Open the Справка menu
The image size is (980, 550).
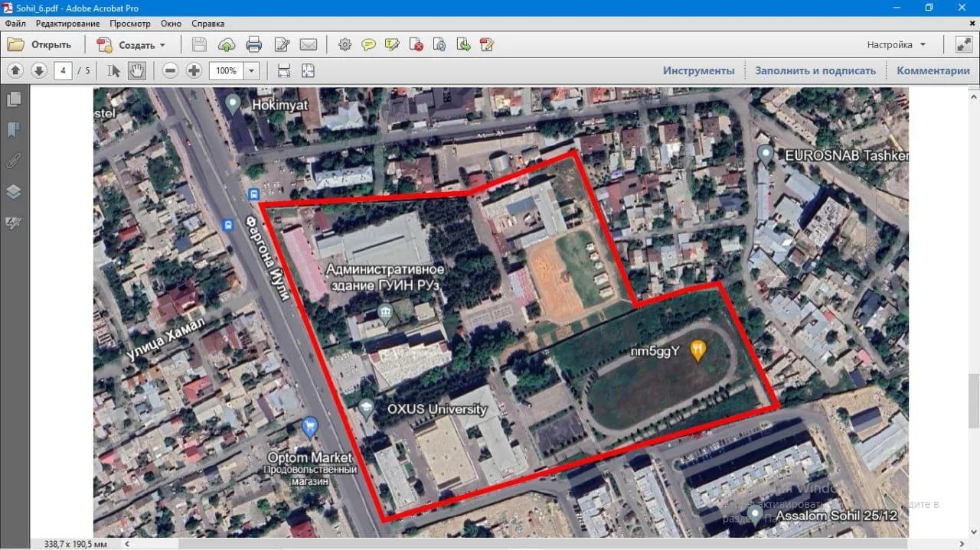pos(208,24)
